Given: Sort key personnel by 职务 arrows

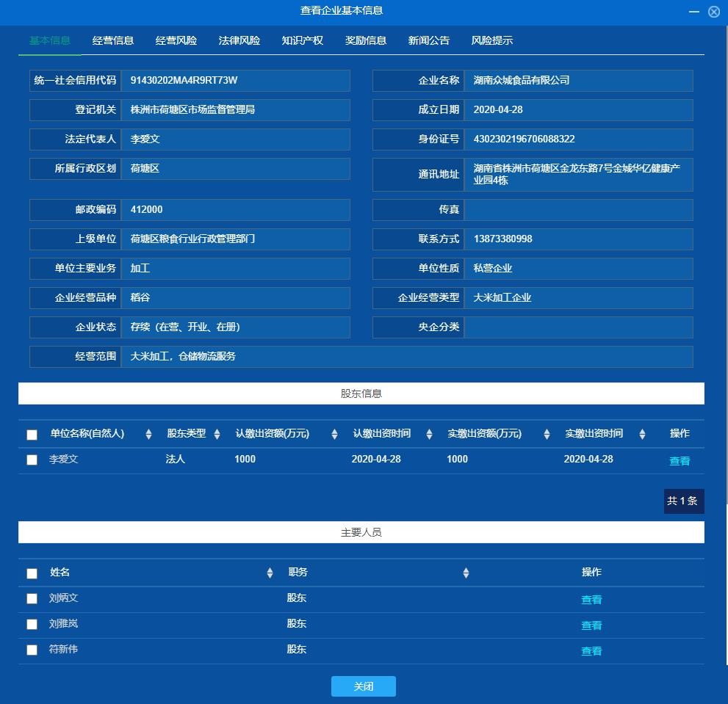Looking at the screenshot, I should [x=466, y=573].
